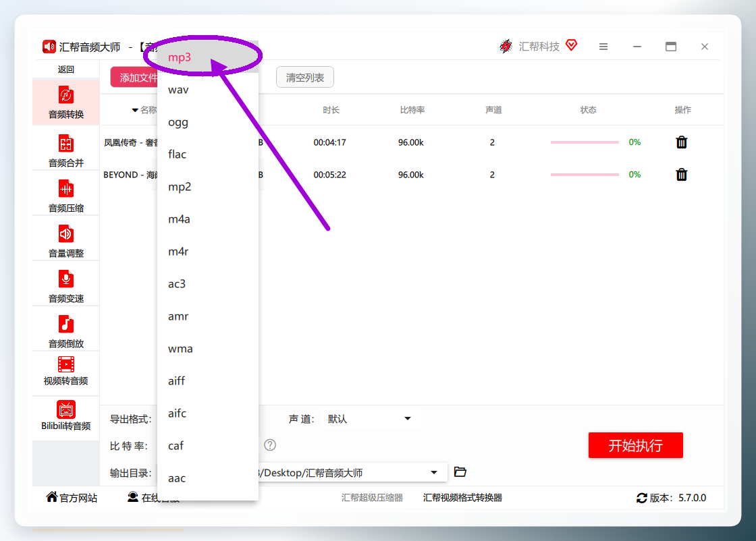Choose m4r from the format list
This screenshot has height=541, width=756.
208,252
